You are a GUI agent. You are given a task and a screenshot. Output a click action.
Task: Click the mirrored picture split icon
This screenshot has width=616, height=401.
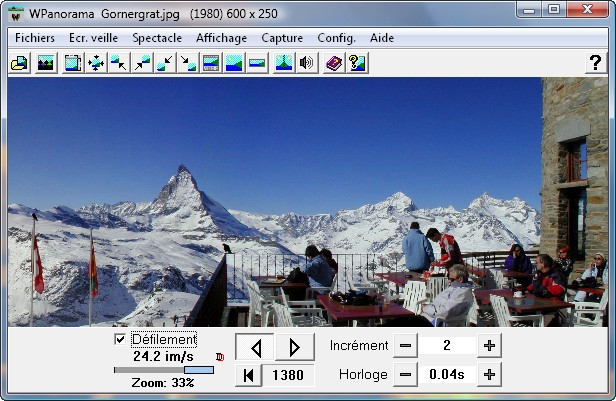click(284, 63)
